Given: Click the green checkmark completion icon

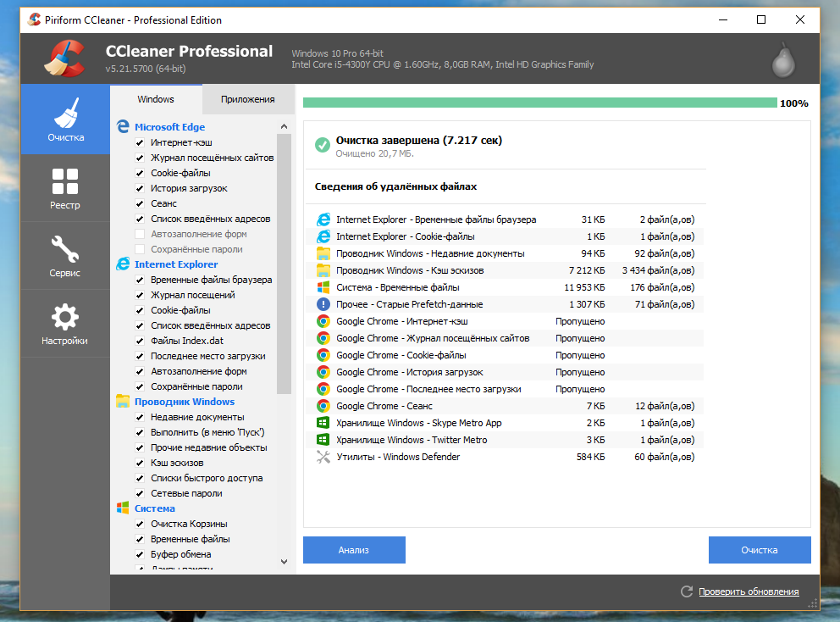Looking at the screenshot, I should coord(323,145).
